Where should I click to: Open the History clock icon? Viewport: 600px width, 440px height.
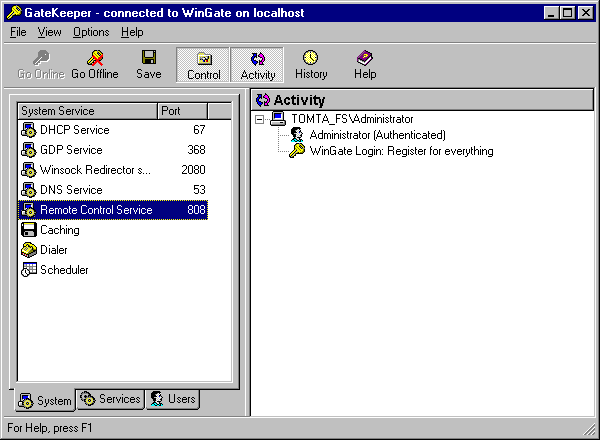(311, 57)
